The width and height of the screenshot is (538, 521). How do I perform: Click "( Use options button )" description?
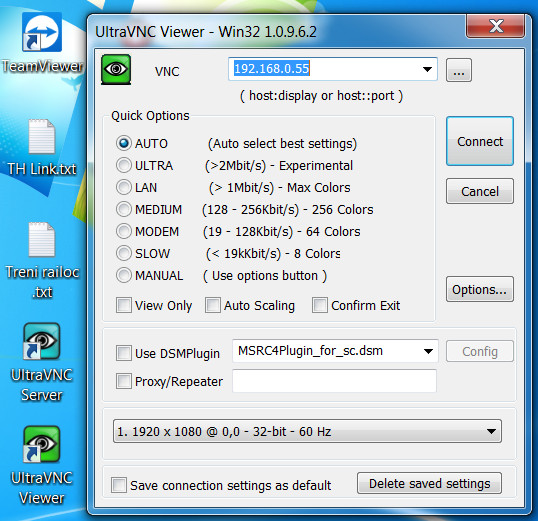[x=265, y=276]
